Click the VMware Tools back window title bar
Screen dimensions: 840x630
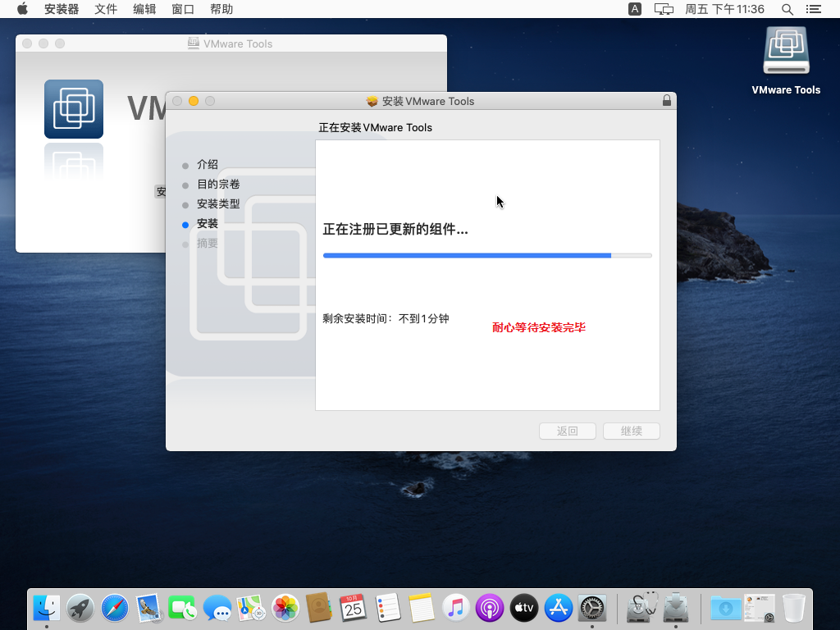(231, 43)
